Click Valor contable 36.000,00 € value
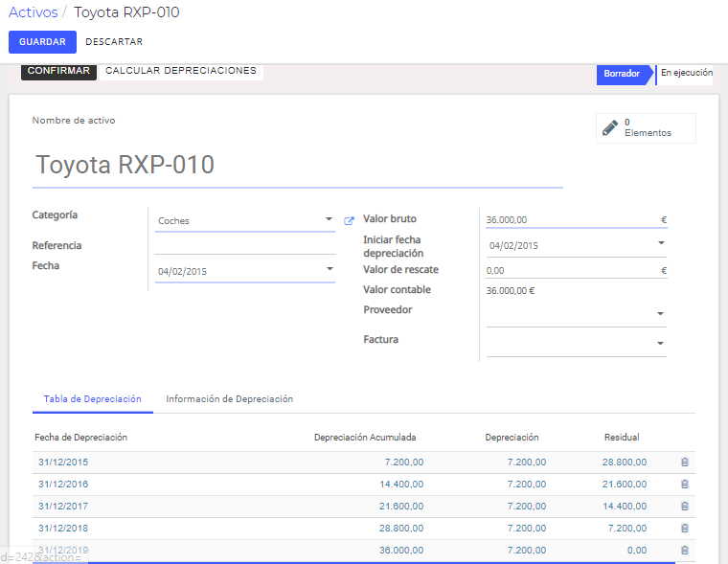 (x=511, y=291)
